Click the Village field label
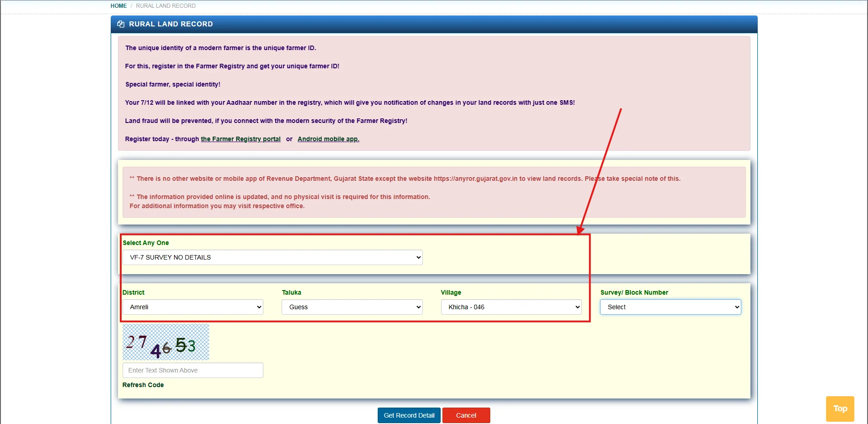Image resolution: width=868 pixels, height=424 pixels. (451, 292)
